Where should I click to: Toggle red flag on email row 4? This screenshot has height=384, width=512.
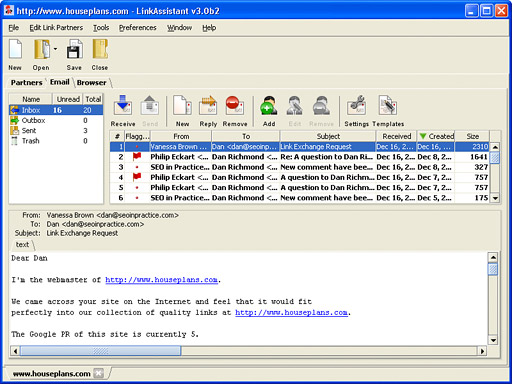click(137, 177)
